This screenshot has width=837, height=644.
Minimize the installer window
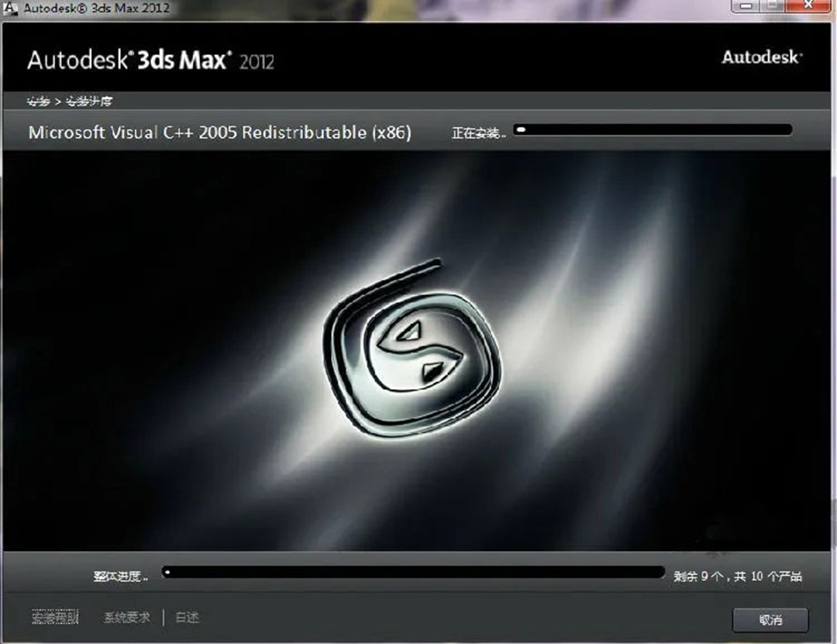click(x=746, y=6)
